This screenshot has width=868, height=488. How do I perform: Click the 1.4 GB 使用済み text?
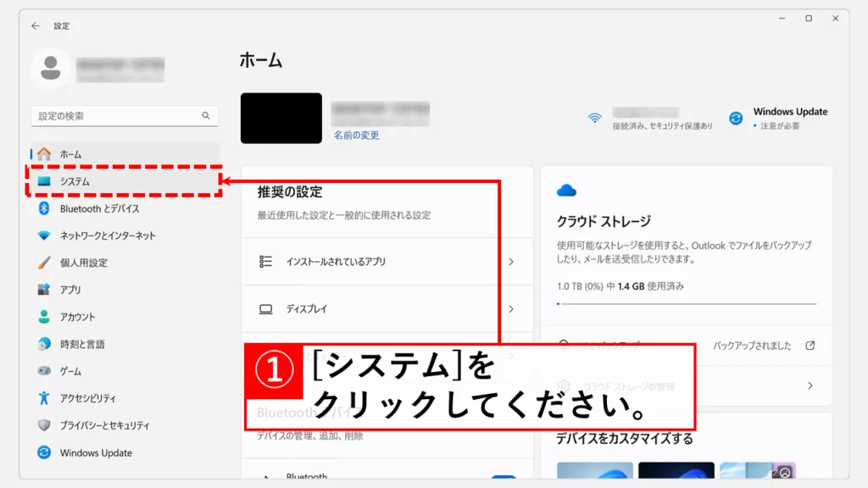(x=651, y=286)
